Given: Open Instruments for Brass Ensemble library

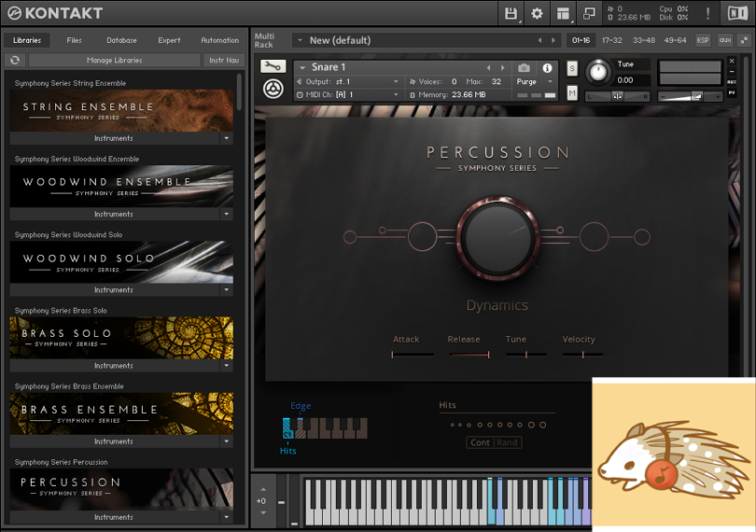Looking at the screenshot, I should coord(115,441).
